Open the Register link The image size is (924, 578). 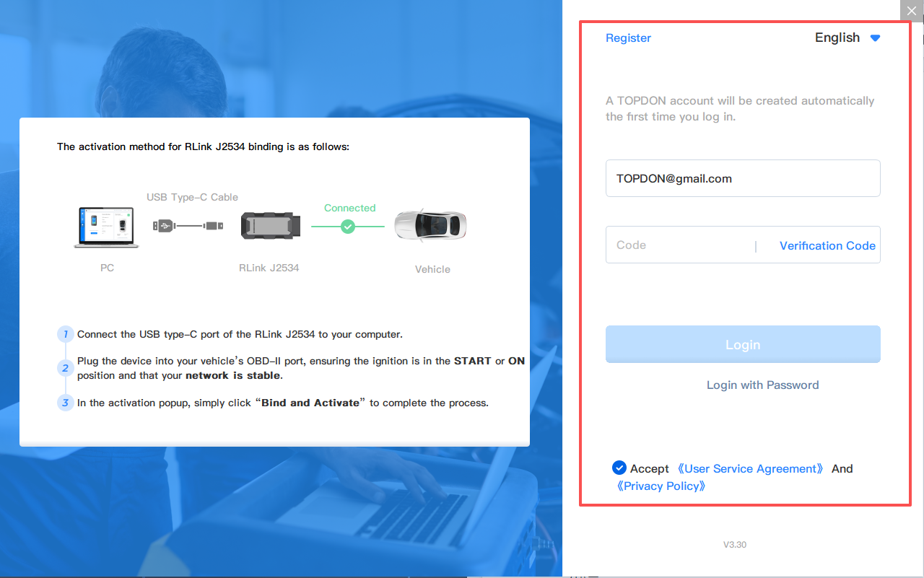point(628,38)
